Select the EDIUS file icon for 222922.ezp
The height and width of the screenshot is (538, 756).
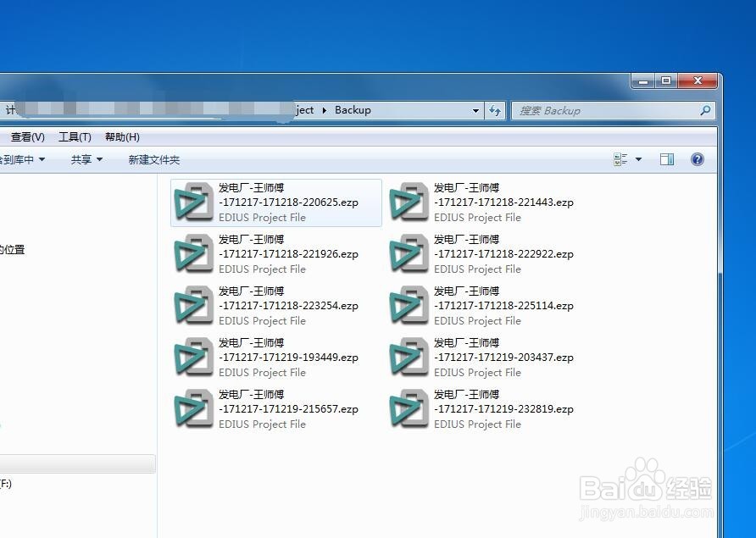pyautogui.click(x=409, y=253)
